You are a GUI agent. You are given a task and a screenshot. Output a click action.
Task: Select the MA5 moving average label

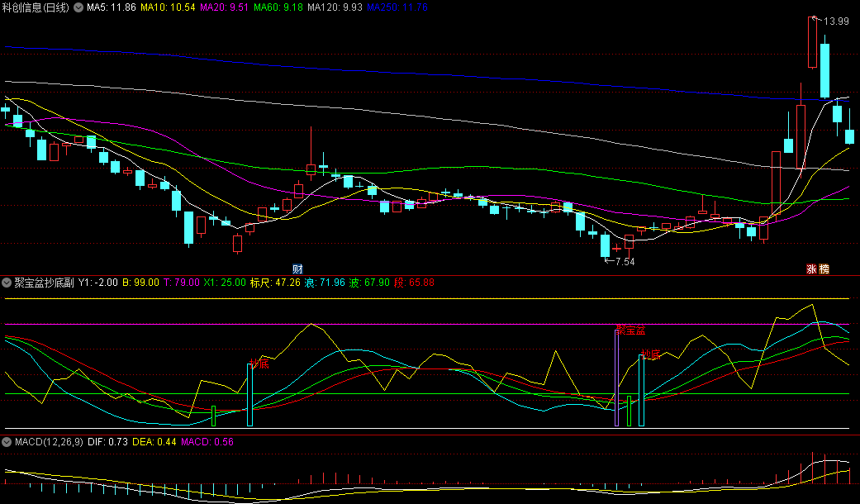click(112, 7)
